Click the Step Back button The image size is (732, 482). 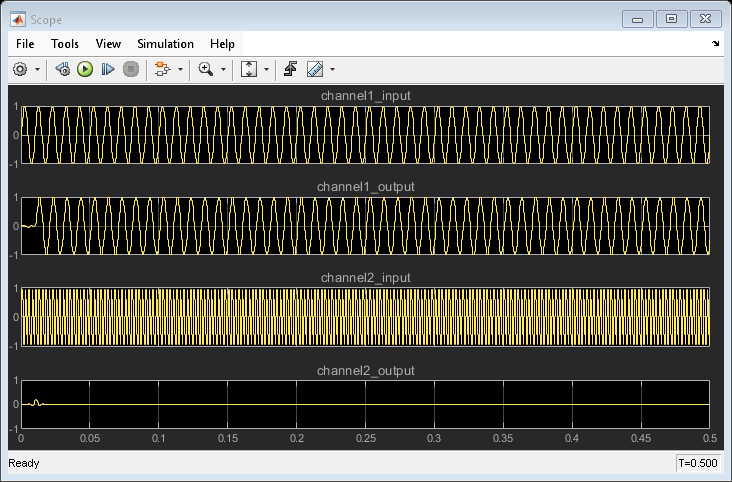[x=62, y=70]
